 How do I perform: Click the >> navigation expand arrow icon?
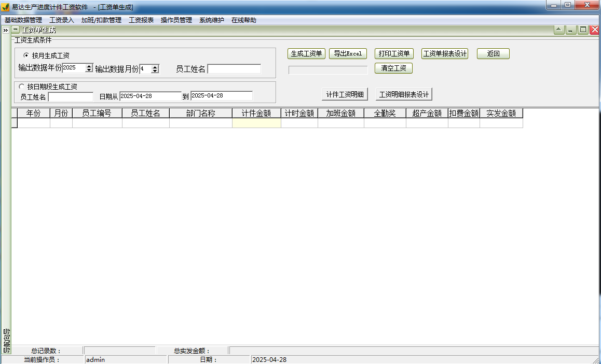click(x=5, y=30)
